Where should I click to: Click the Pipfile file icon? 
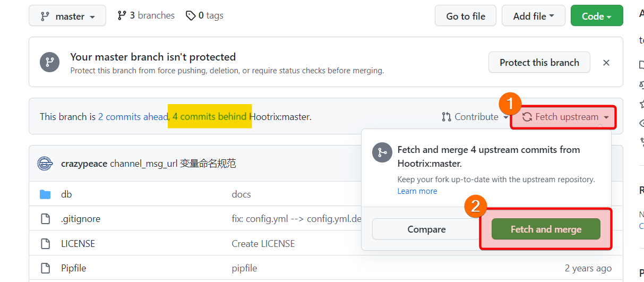tap(45, 268)
